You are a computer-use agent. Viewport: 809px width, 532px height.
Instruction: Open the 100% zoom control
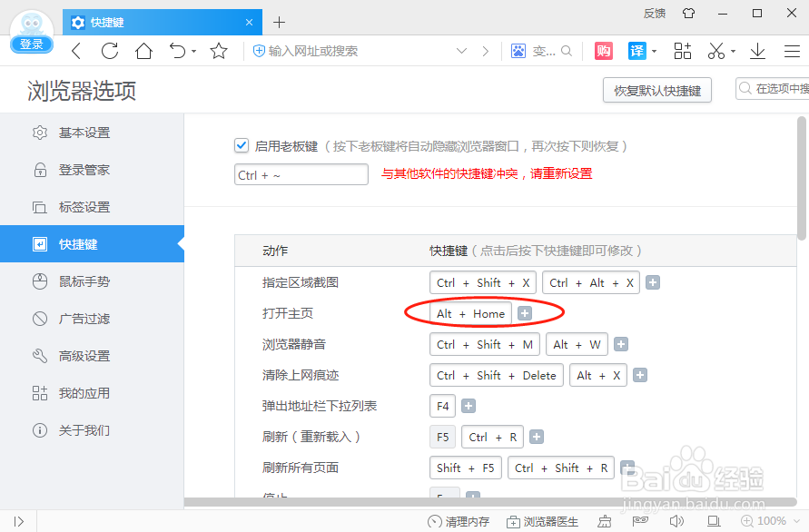coord(770,521)
